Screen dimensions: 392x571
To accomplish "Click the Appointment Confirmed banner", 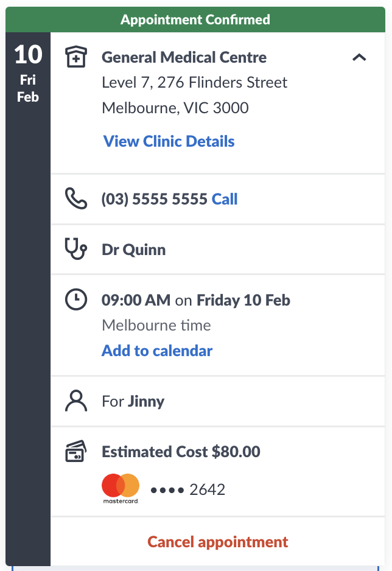I will coord(195,19).
